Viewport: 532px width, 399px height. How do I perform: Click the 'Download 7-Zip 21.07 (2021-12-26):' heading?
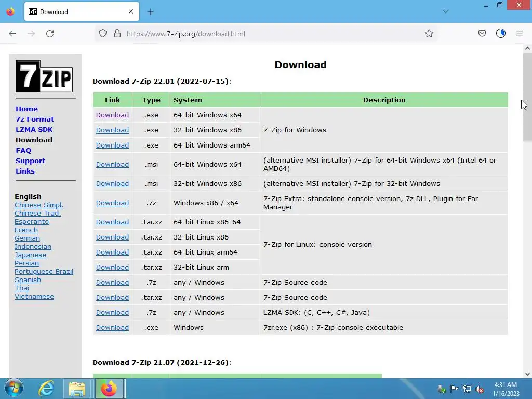coord(162,362)
